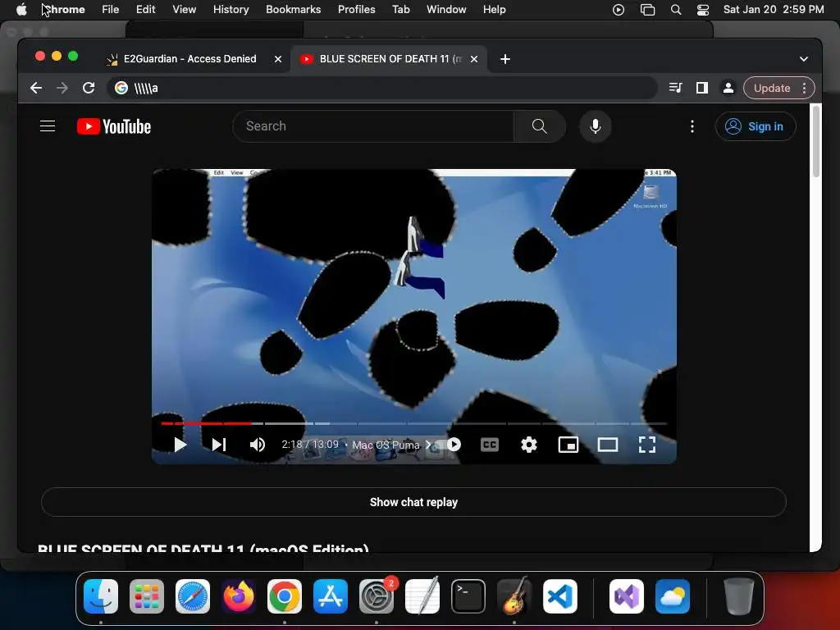This screenshot has height=630, width=840.
Task: Open Visual Studio Code from Dock
Action: pos(560,596)
